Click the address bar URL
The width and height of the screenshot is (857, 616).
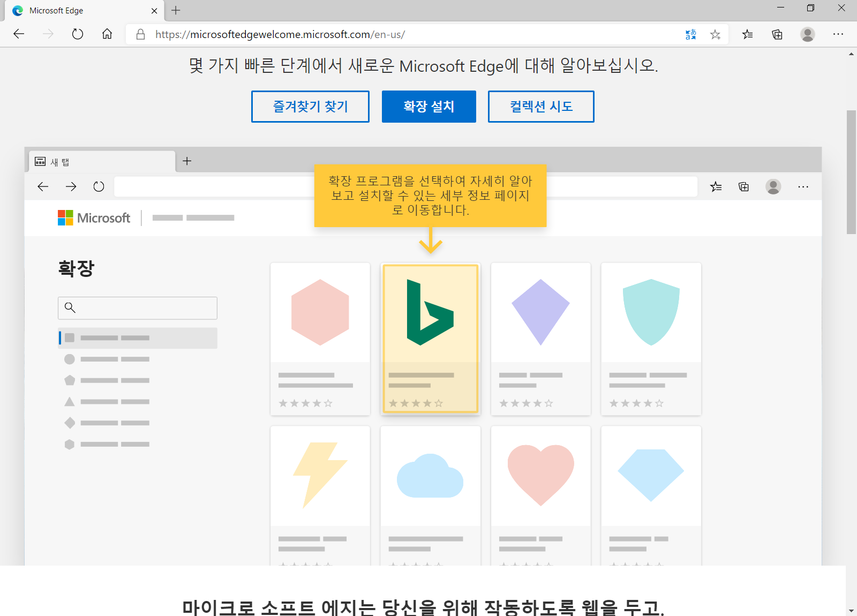coord(280,34)
